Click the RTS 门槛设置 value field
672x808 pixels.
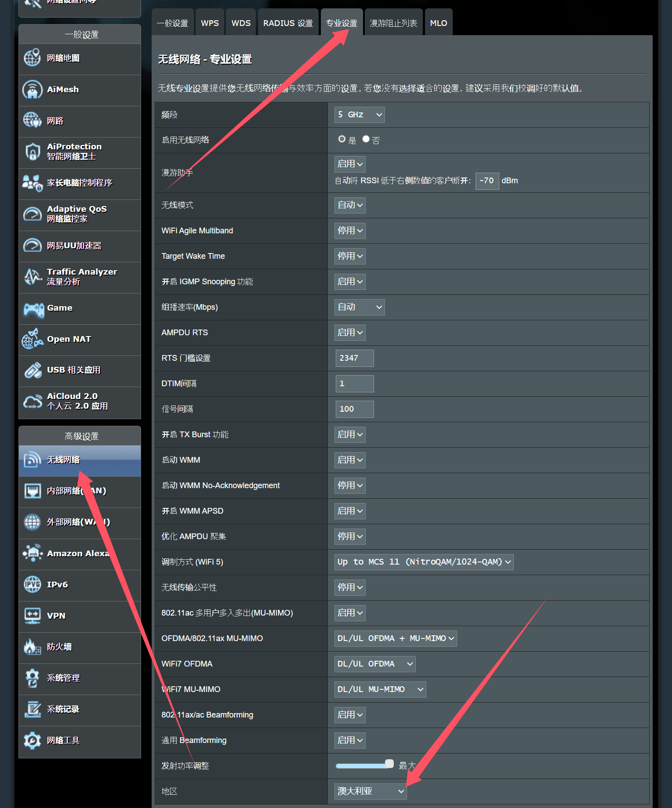[x=354, y=358]
